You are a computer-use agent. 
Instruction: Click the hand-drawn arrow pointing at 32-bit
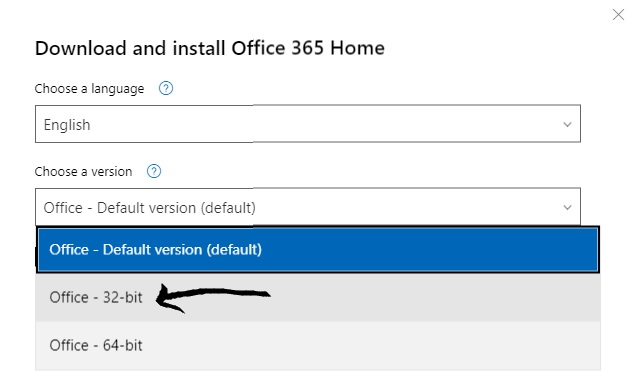click(212, 298)
